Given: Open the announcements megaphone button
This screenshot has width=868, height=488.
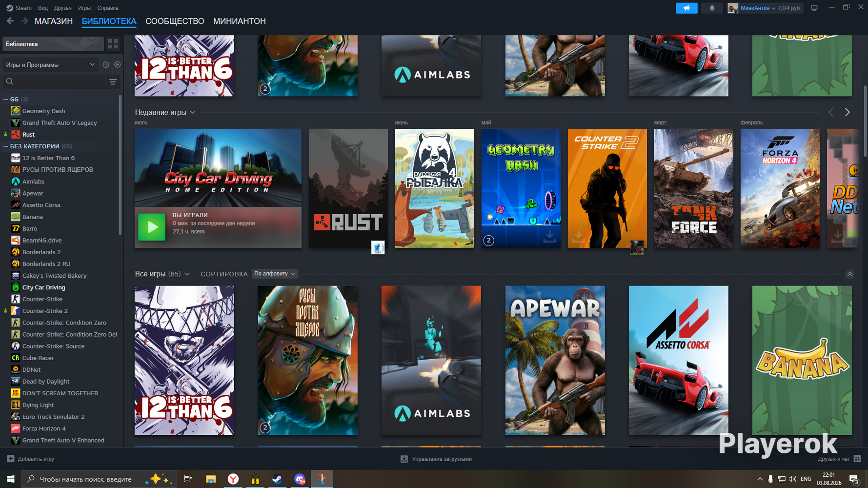Looking at the screenshot, I should coord(686,8).
